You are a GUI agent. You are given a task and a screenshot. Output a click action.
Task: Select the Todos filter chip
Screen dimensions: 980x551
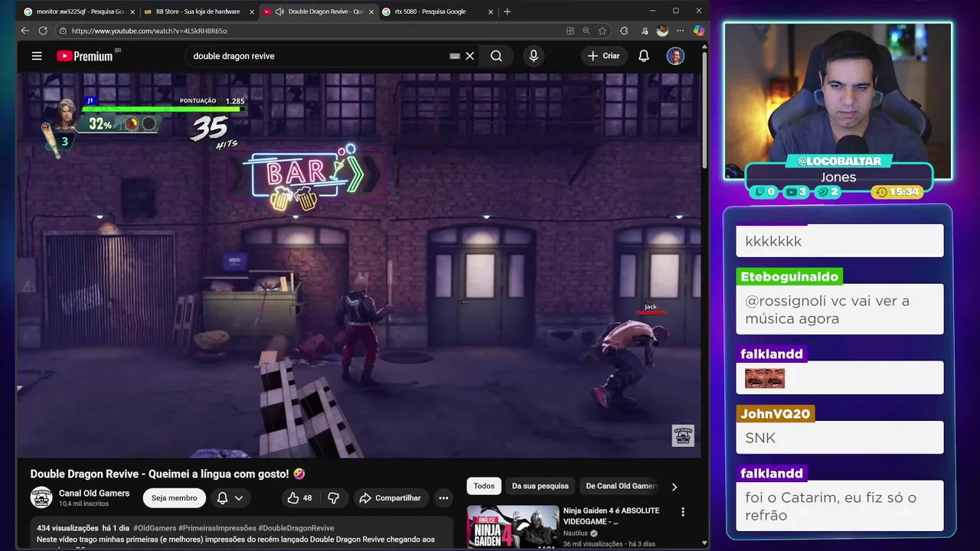coord(484,486)
